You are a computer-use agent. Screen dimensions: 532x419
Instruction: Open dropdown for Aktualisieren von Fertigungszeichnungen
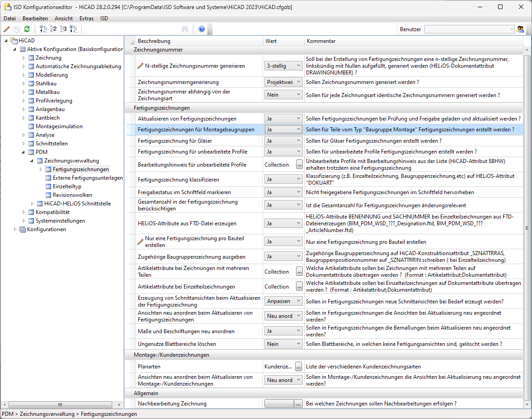(283, 119)
